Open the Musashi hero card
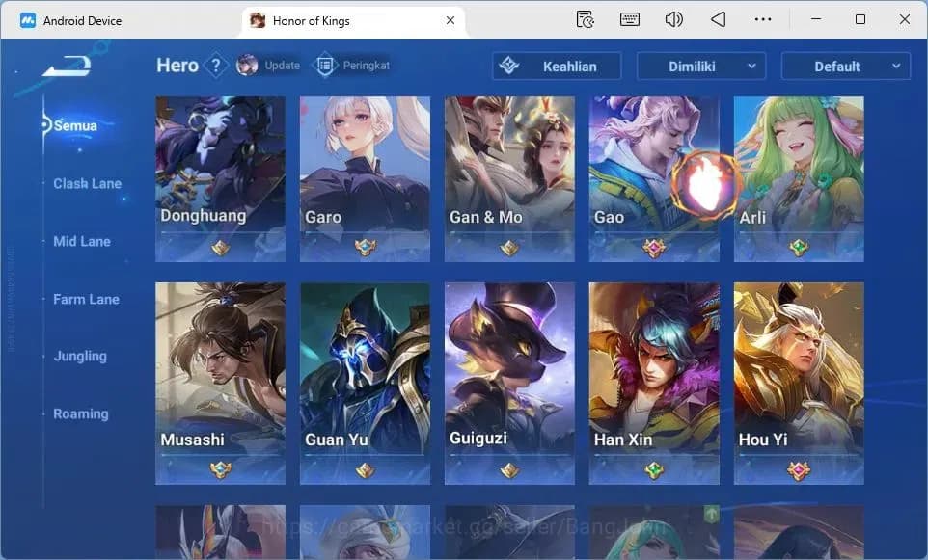 tap(220, 384)
